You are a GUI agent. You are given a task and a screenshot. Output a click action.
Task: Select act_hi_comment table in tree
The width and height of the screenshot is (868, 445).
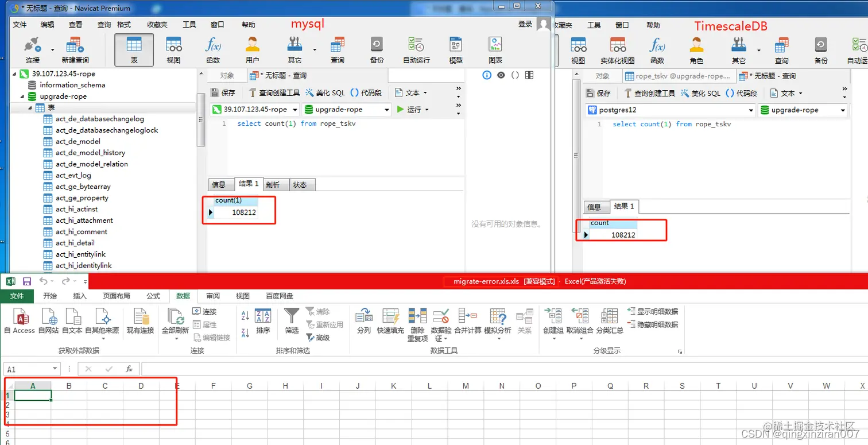82,231
